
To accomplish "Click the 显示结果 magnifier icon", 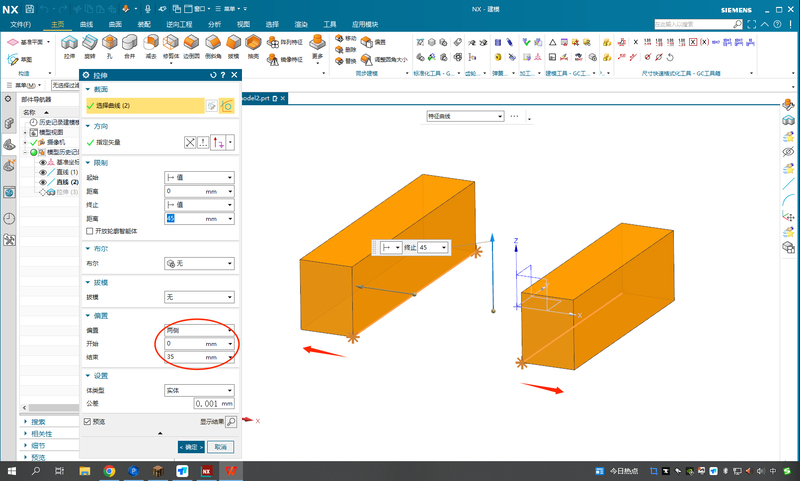I will tap(230, 422).
